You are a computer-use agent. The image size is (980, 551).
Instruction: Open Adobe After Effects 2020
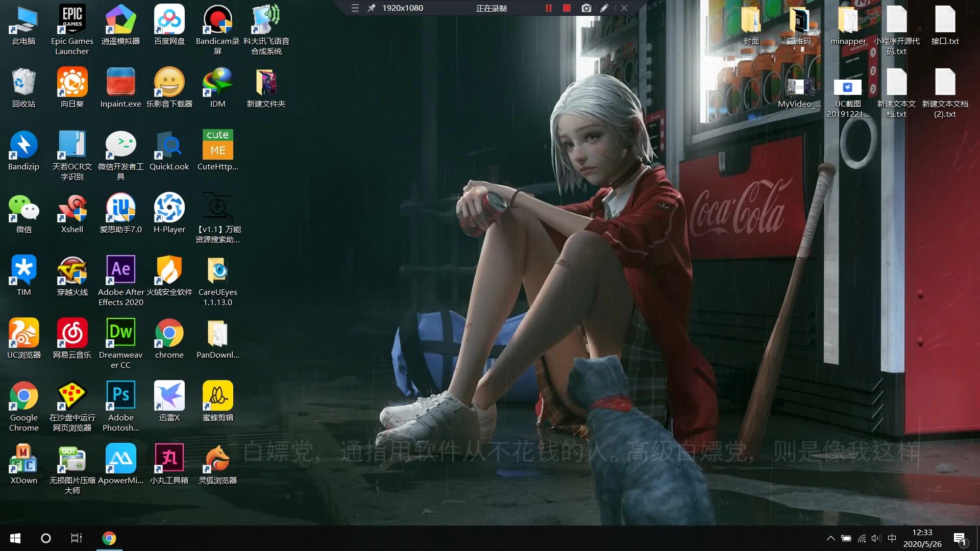pyautogui.click(x=120, y=281)
